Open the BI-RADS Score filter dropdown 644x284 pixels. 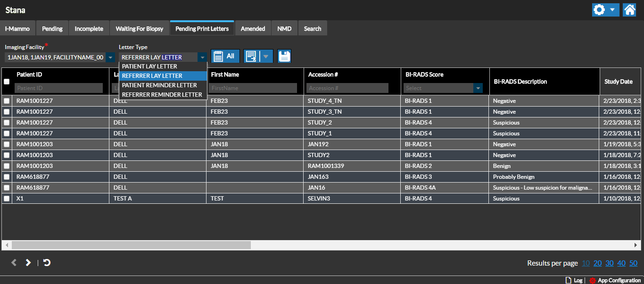click(x=478, y=88)
